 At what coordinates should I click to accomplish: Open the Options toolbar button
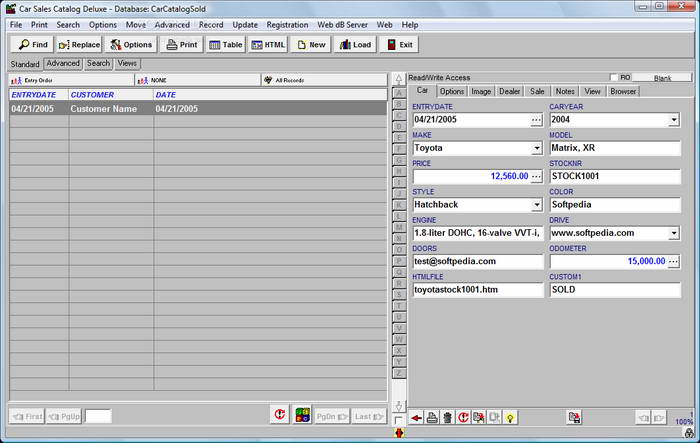(131, 45)
